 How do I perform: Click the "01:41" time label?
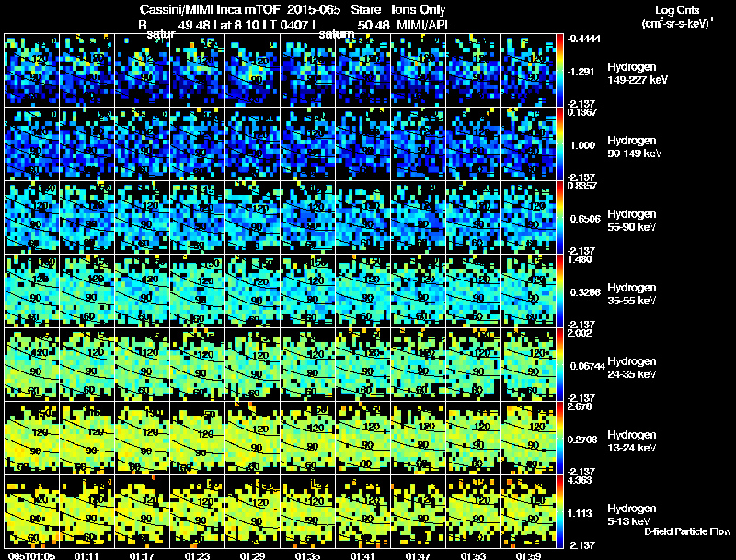coord(362,555)
